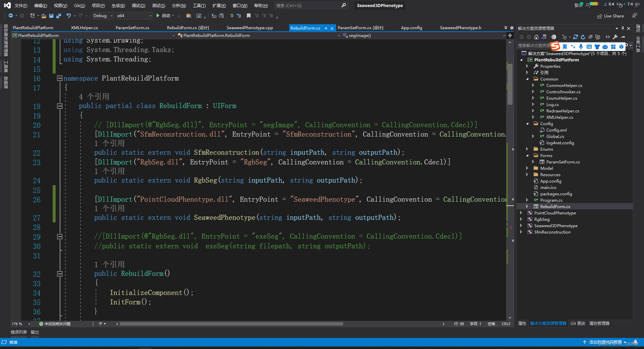Toggle Sogou Chinese/English input mode
Image resolution: width=644 pixels, height=349 pixels.
(565, 47)
